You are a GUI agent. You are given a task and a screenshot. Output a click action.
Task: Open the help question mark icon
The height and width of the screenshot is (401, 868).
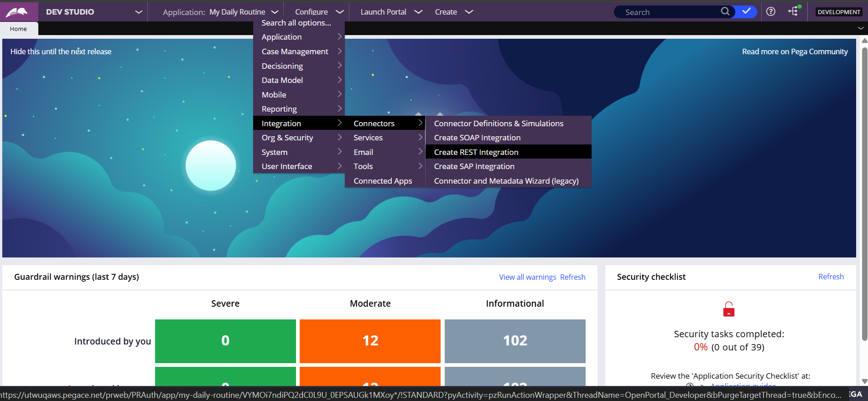770,12
